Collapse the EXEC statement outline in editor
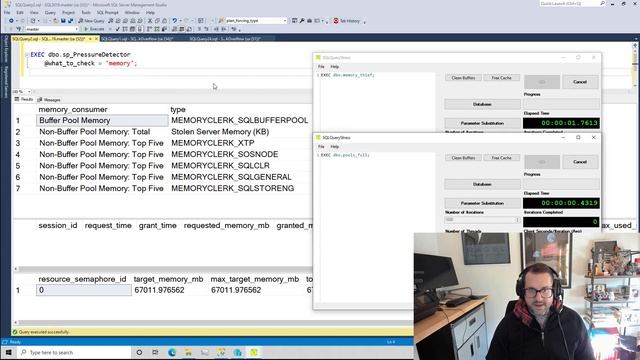Screen dimensions: 640x360 point(27,55)
